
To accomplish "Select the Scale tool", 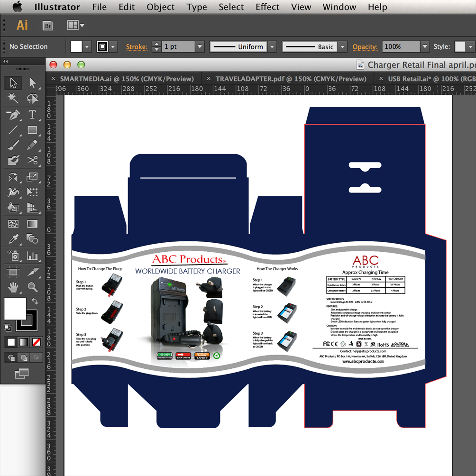I will tap(33, 177).
